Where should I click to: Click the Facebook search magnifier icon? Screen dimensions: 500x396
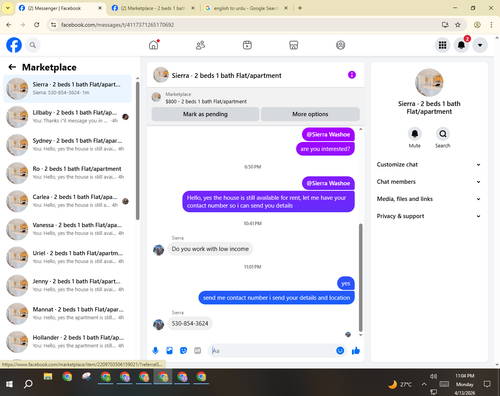pyautogui.click(x=33, y=45)
